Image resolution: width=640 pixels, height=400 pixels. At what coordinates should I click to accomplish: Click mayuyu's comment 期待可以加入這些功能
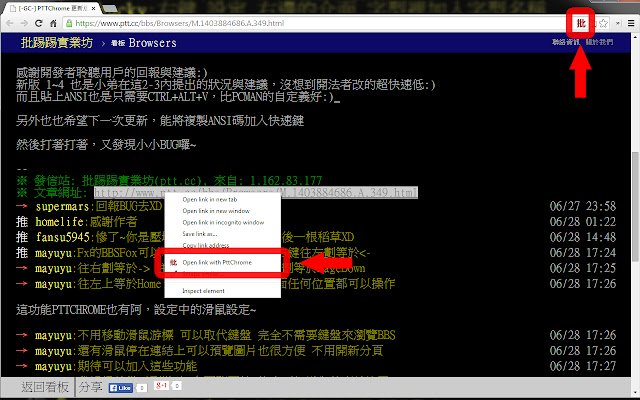point(138,366)
